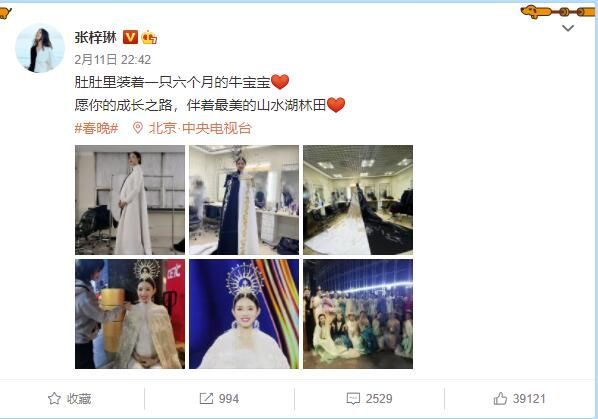Click the membership crown badge icon
The image size is (598, 419).
click(x=149, y=37)
